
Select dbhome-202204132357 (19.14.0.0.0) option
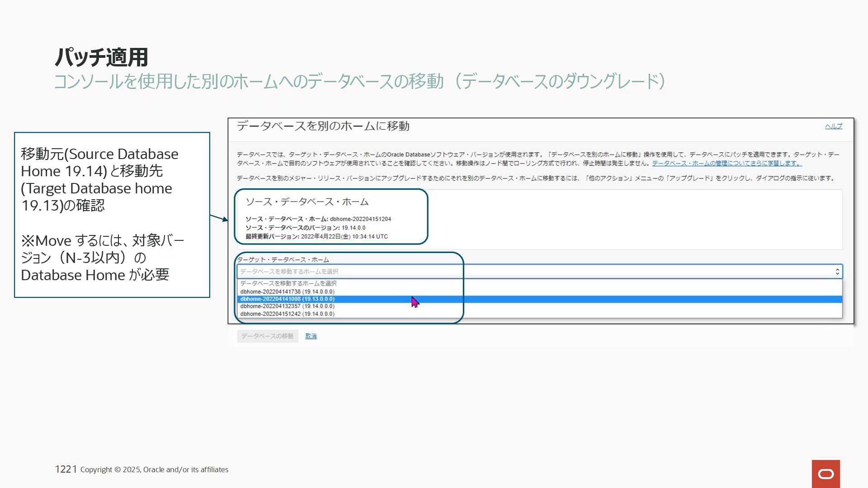[287, 306]
